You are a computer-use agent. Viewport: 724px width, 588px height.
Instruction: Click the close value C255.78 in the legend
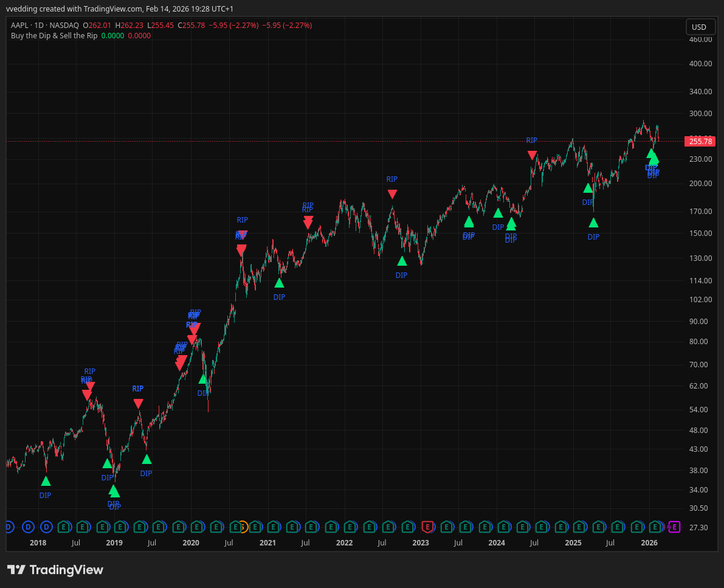click(191, 26)
